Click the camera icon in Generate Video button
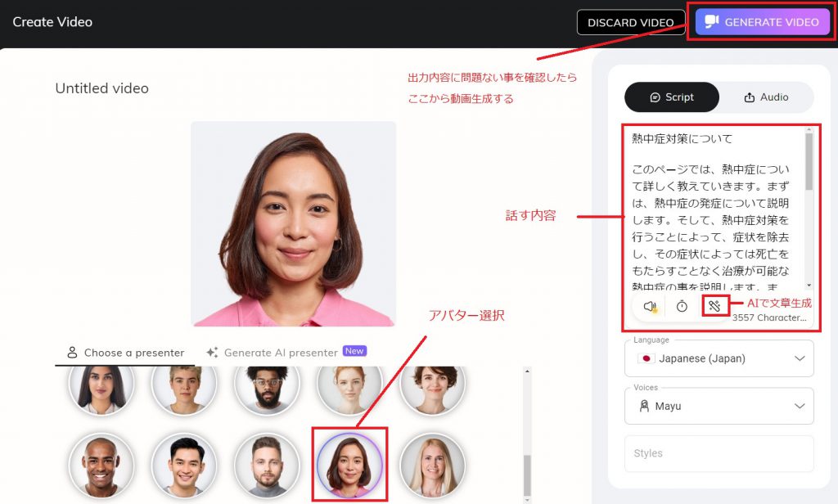This screenshot has height=504, width=838. click(x=712, y=22)
